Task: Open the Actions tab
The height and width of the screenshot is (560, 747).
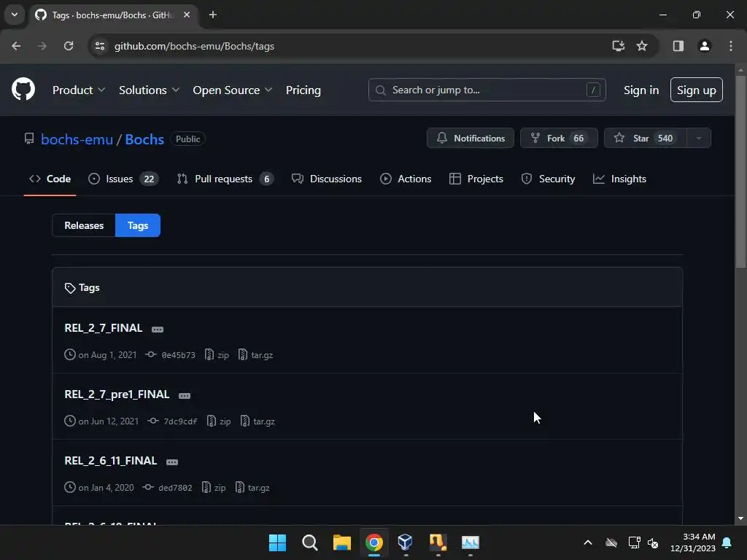Action: pos(406,179)
